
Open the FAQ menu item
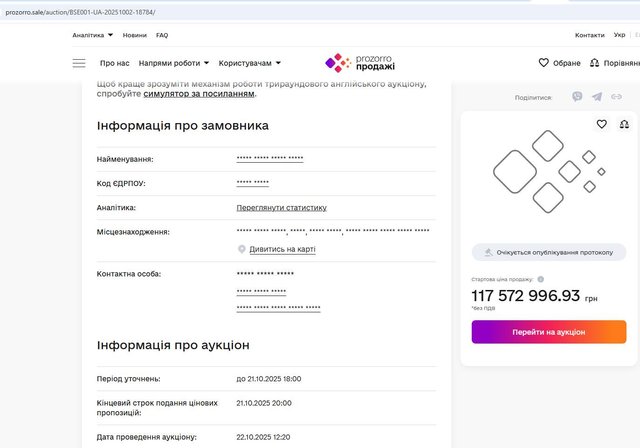click(162, 35)
